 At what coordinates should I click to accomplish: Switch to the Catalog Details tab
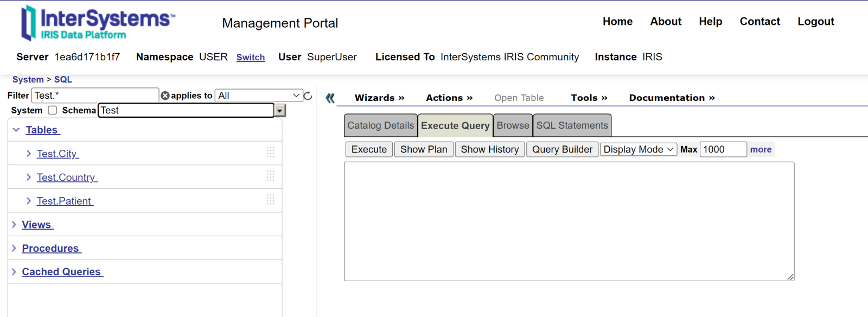coord(380,125)
